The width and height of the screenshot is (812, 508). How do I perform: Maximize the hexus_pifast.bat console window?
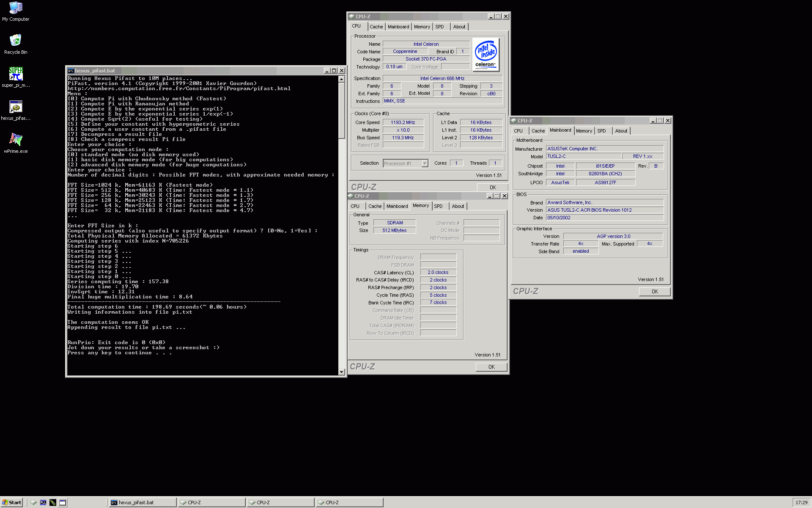[x=334, y=71]
